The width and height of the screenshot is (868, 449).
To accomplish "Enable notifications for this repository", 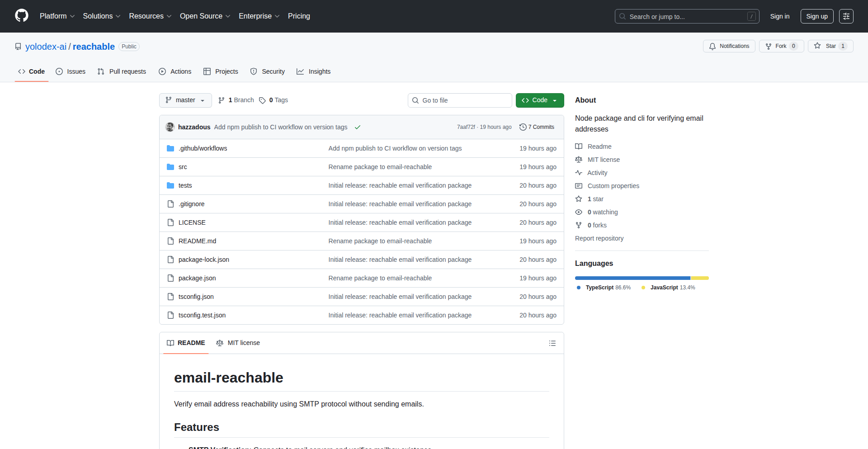I will coord(729,46).
